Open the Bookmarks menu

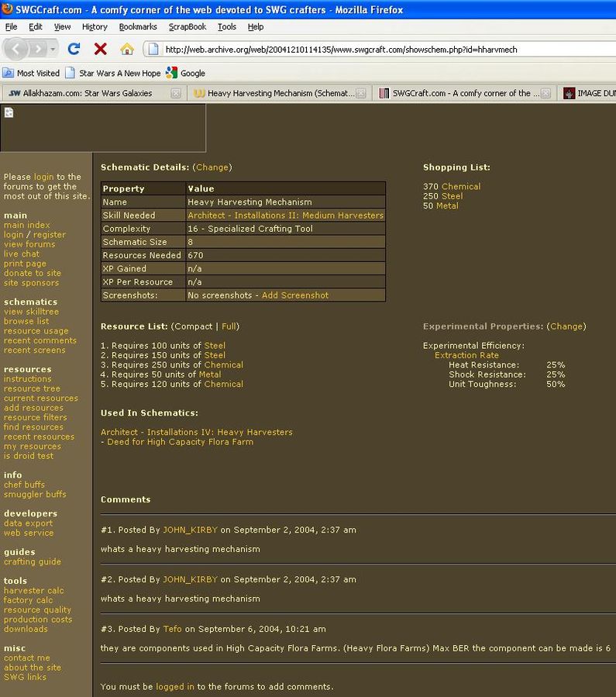tap(137, 26)
